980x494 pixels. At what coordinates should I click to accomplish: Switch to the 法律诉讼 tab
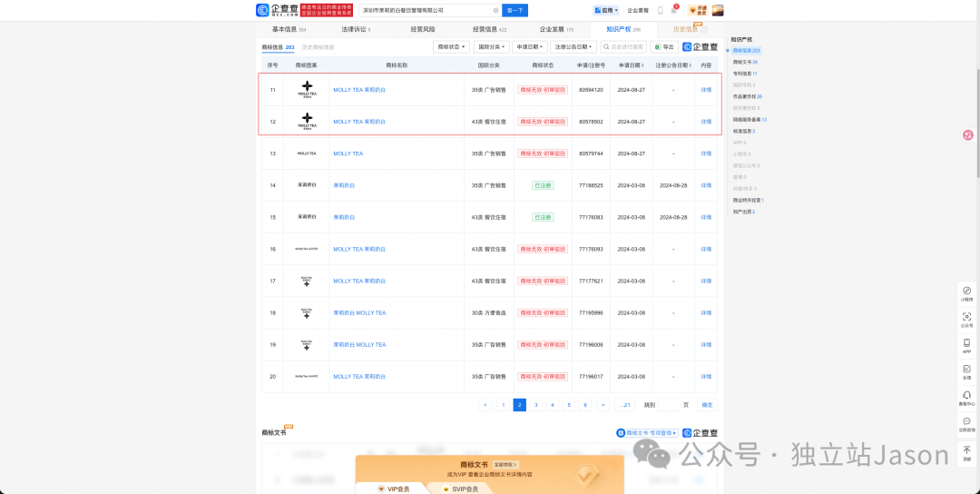pyautogui.click(x=356, y=29)
